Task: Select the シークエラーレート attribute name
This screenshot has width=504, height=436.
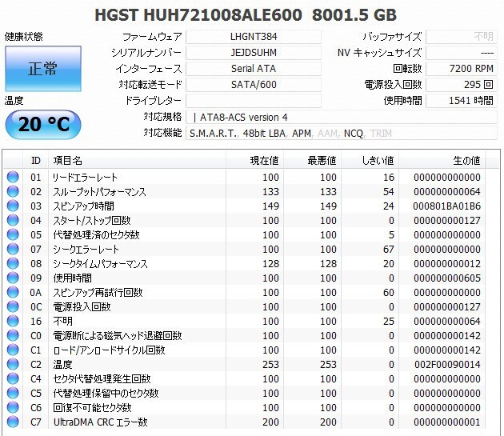Action: (x=86, y=249)
